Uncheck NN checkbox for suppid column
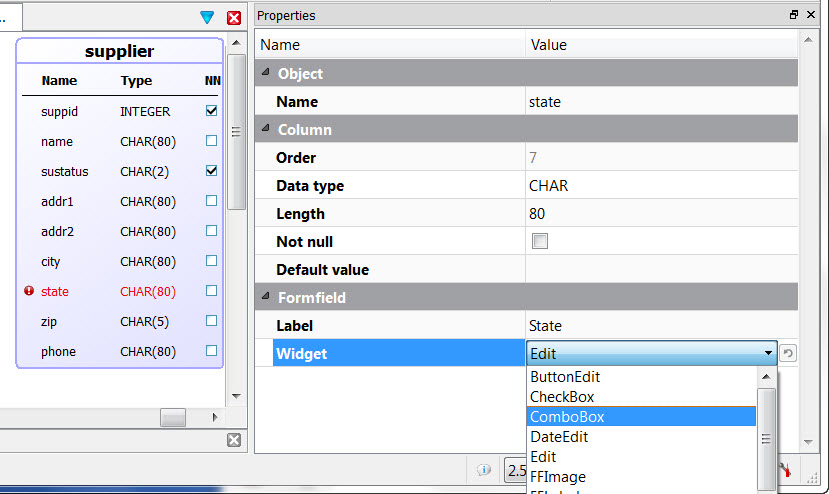The width and height of the screenshot is (829, 494). point(211,112)
